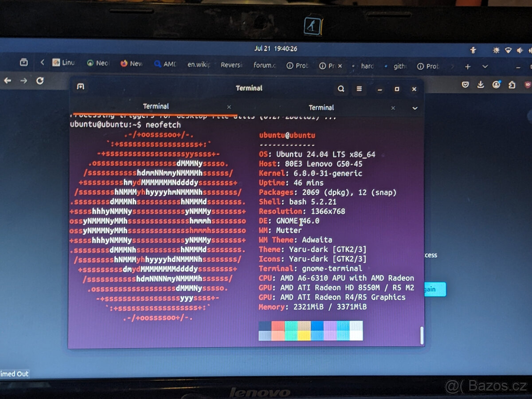Switch to the New Firefox tab
The width and height of the screenshot is (532, 399).
click(131, 64)
